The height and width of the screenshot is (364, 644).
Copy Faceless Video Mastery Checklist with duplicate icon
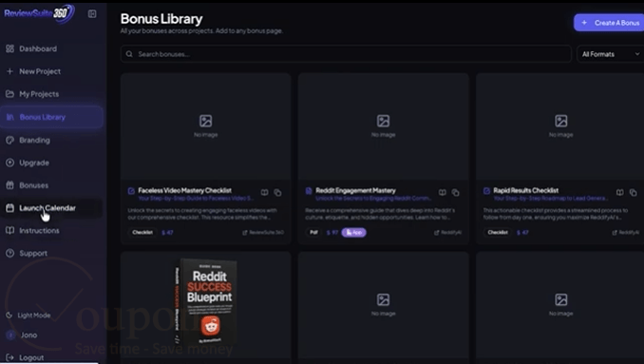click(277, 192)
